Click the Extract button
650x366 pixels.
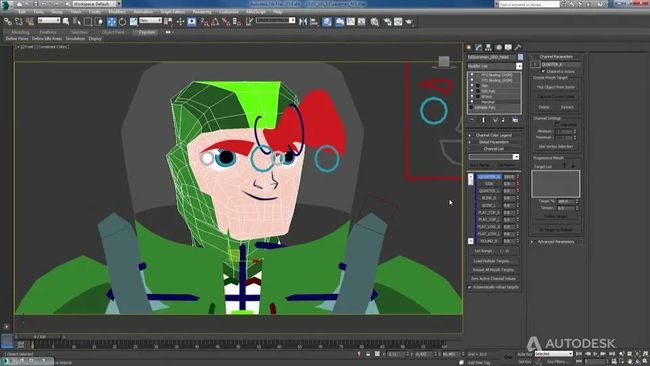pyautogui.click(x=567, y=107)
